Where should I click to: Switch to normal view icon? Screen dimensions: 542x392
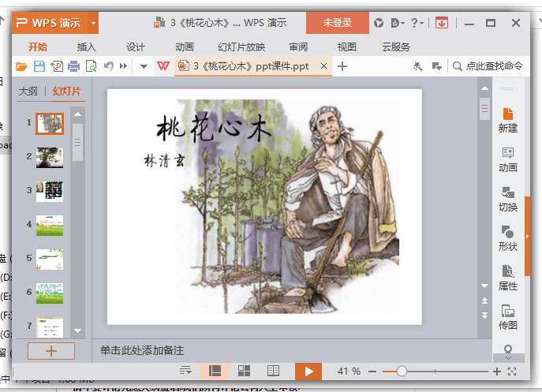pyautogui.click(x=215, y=371)
